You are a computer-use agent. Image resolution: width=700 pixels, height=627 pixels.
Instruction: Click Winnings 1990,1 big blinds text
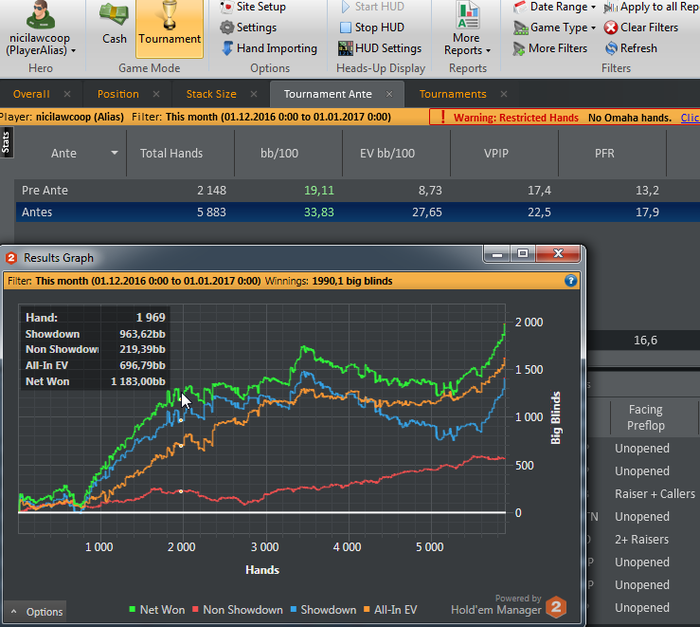pos(329,281)
